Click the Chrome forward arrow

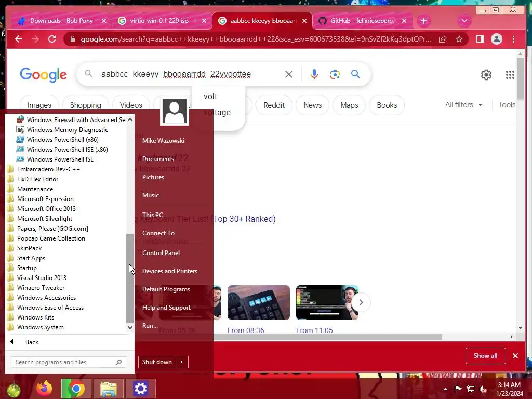coord(35,39)
